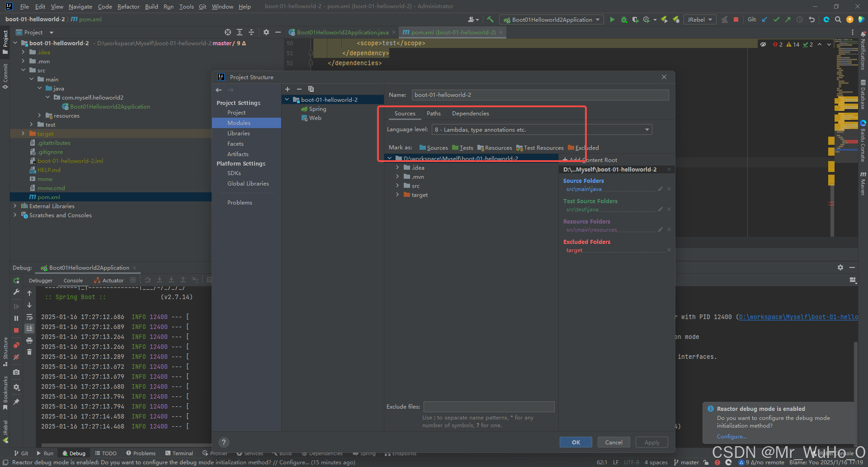The image size is (868, 467).
Task: Click the dialog back arrow
Action: [219, 90]
